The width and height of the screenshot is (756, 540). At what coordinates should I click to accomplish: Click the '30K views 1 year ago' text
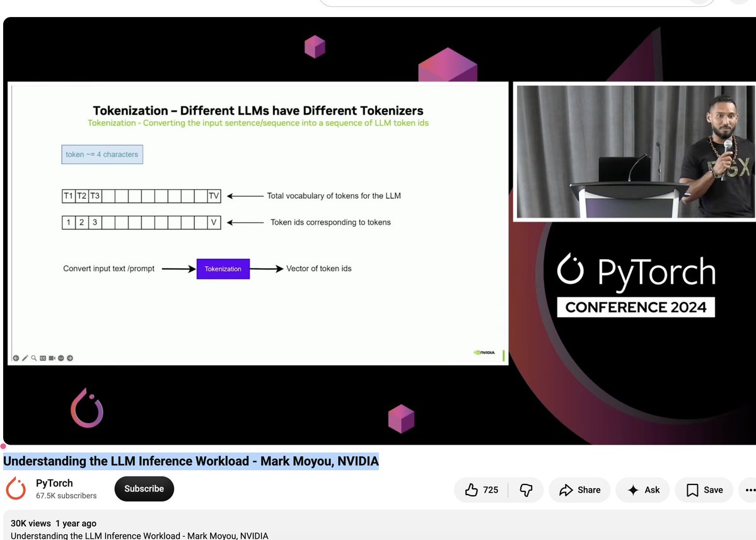tap(54, 523)
